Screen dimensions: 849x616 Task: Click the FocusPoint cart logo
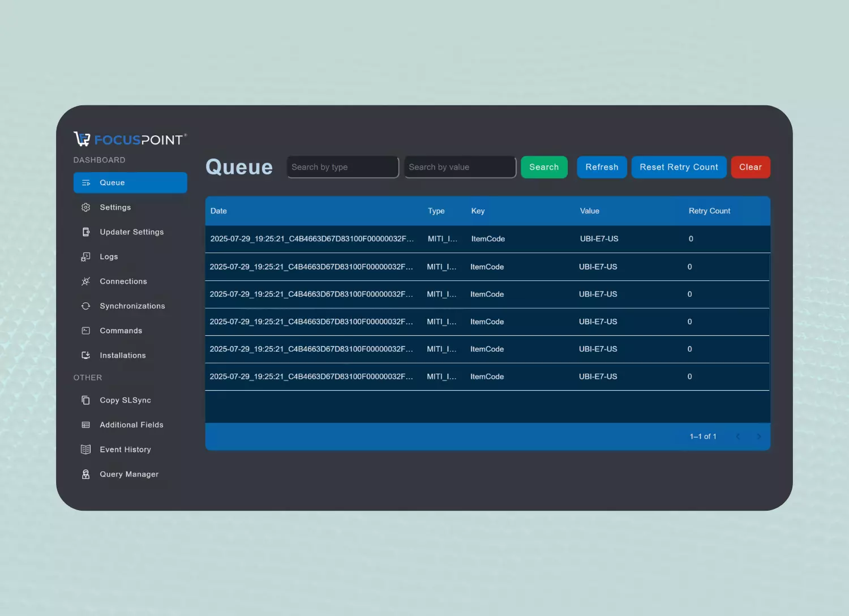pyautogui.click(x=83, y=138)
